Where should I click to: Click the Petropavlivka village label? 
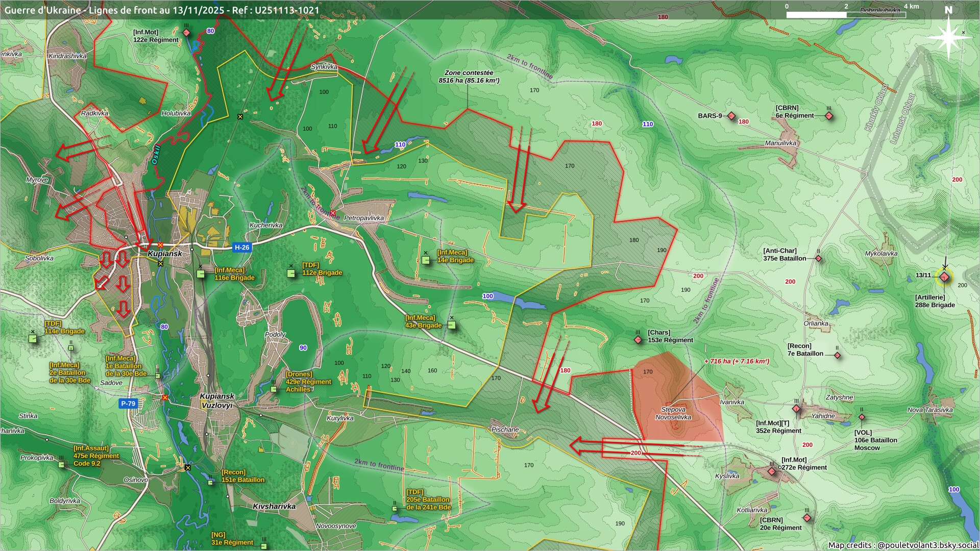pos(364,218)
